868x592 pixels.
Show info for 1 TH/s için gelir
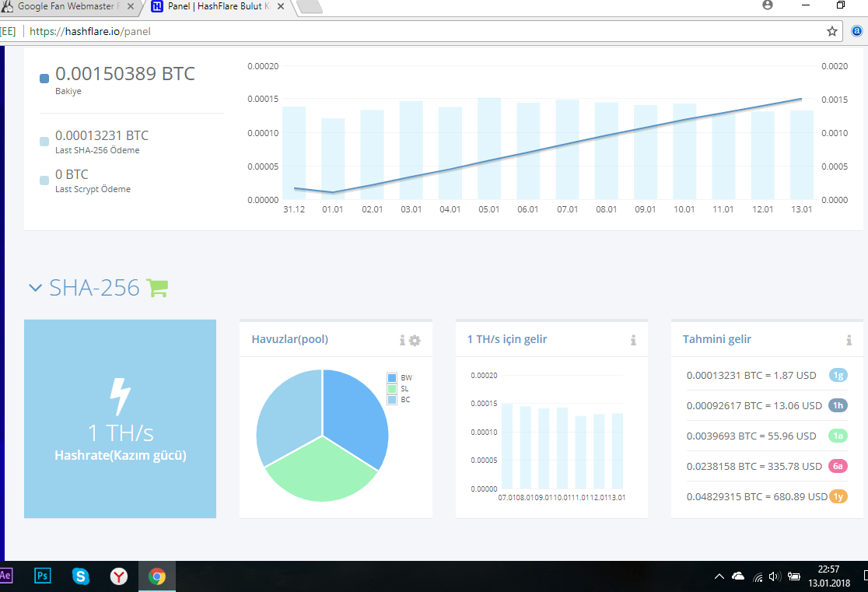point(633,340)
